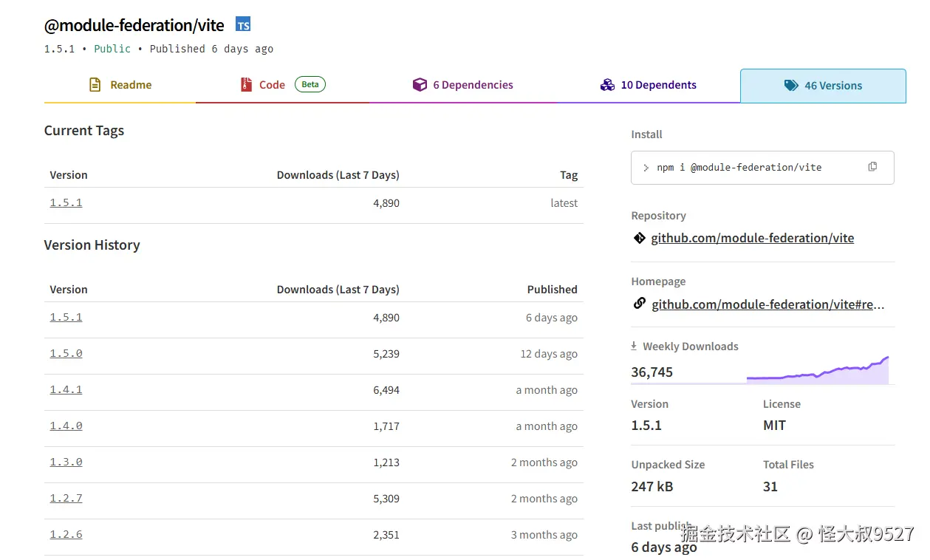Select the 46 Versions tab

(x=823, y=86)
